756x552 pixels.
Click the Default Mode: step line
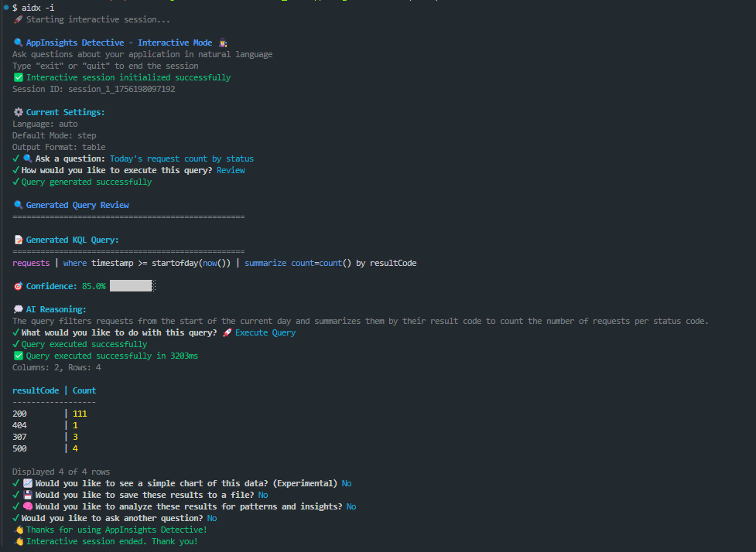[54, 135]
